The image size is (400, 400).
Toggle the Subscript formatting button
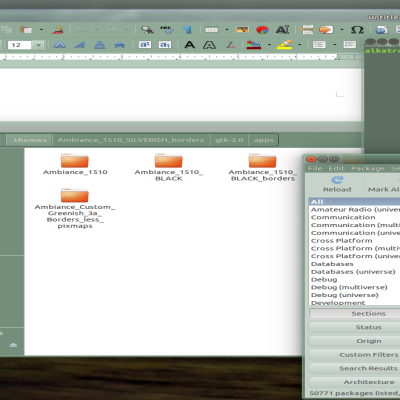(165, 44)
